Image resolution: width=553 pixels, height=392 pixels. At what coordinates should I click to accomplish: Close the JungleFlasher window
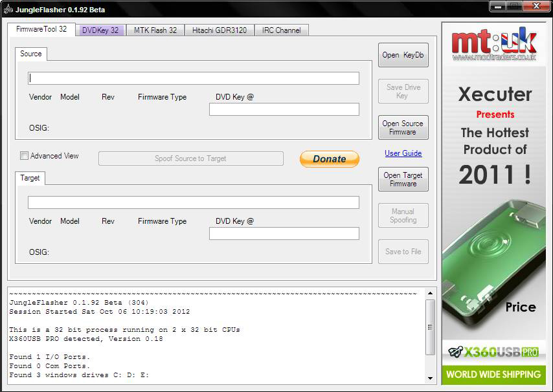pyautogui.click(x=536, y=6)
